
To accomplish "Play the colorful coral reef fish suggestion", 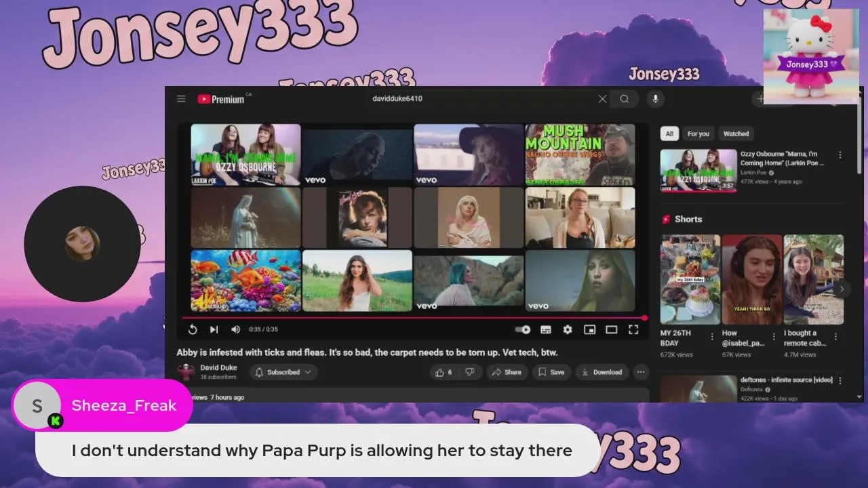I will coord(245,281).
